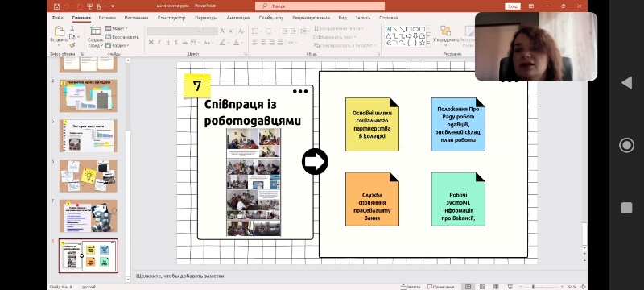Toggle italic К formatting

[x=159, y=43]
